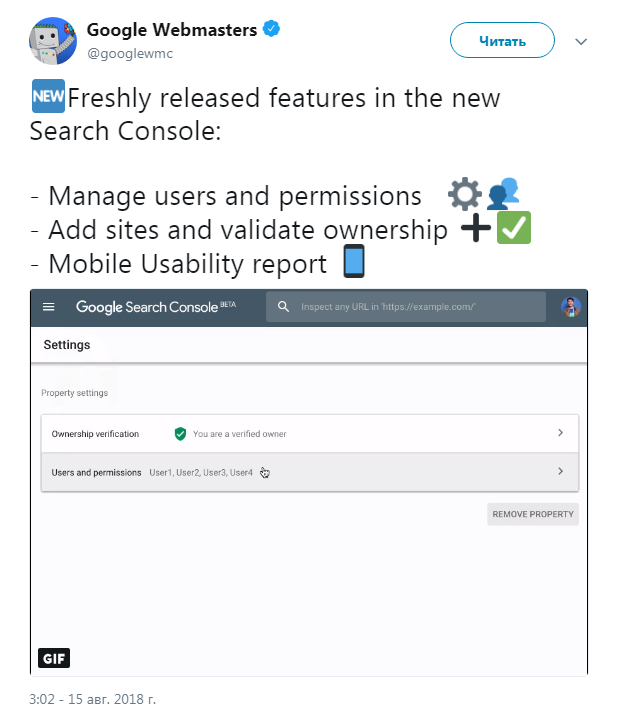Click the Google Webmasters account name
This screenshot has width=618, height=710.
pos(173,30)
